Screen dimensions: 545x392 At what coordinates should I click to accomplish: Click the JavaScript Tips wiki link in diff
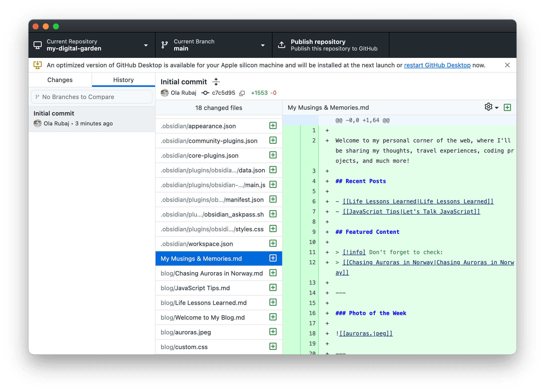pyautogui.click(x=411, y=212)
